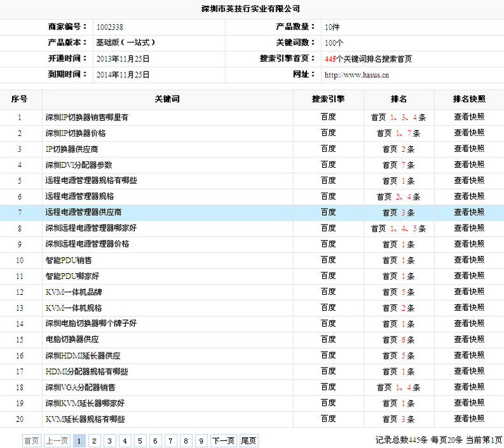Click ranking 首页 1、3、4条 in row 1
Image resolution: width=504 pixels, height=448 pixels.
(x=399, y=117)
